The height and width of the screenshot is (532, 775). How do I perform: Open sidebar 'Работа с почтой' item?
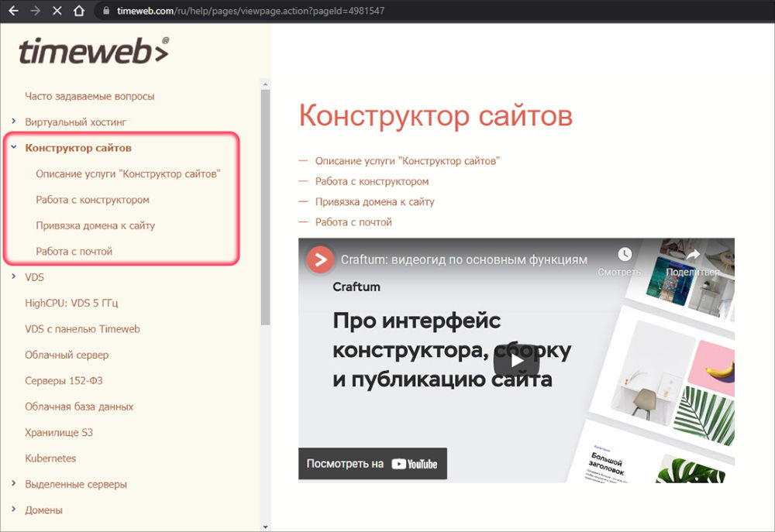pos(74,252)
